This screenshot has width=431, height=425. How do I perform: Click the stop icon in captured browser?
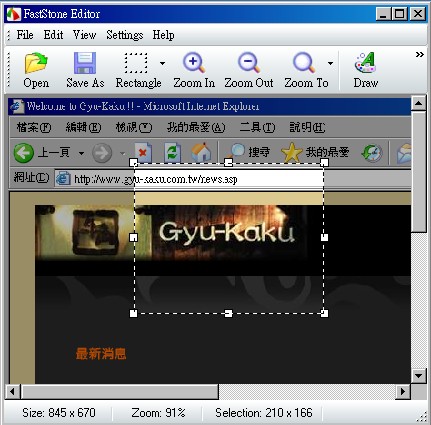point(143,153)
